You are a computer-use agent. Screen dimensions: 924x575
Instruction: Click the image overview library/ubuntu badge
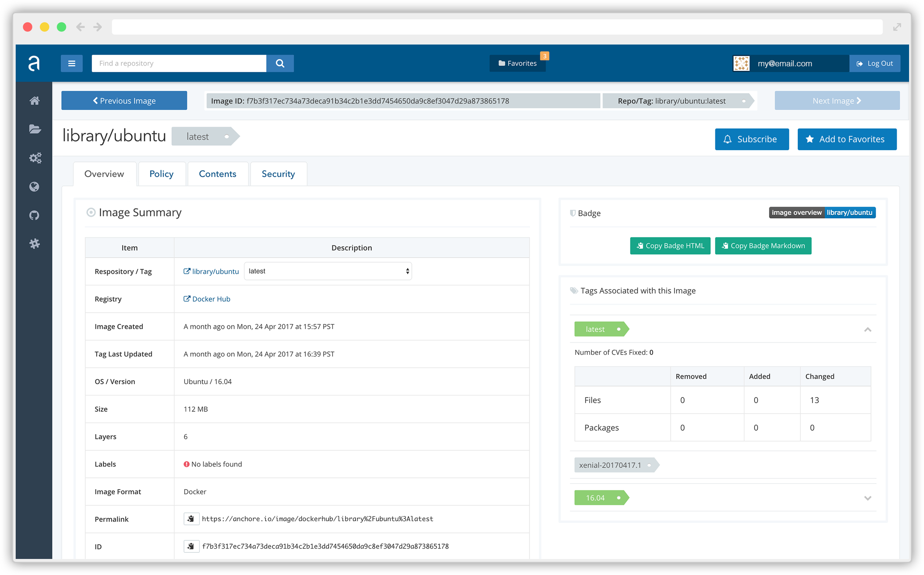pos(822,213)
